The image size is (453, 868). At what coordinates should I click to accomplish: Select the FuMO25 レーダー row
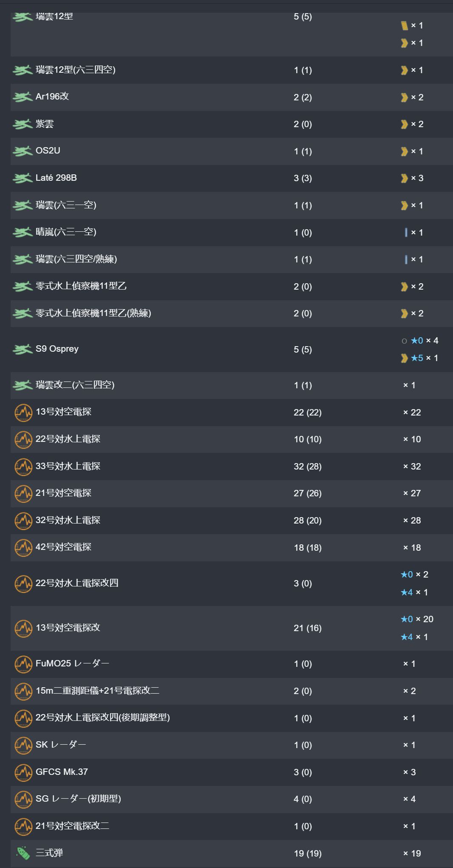(x=232, y=664)
